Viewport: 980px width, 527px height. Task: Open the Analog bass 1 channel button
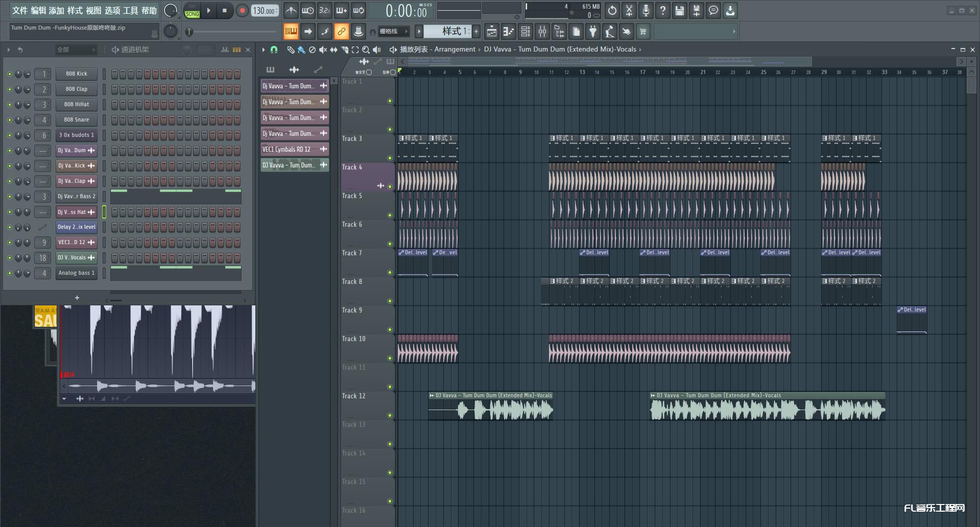(x=77, y=273)
